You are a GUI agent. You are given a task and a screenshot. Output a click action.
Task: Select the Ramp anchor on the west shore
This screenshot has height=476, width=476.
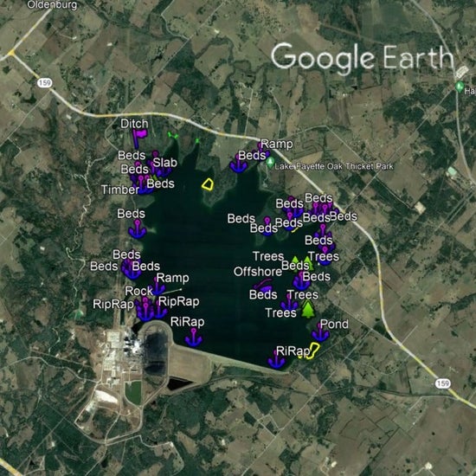coord(158,286)
